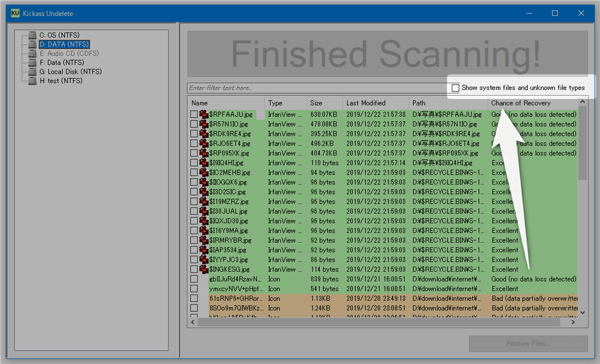This screenshot has height=364, width=600.
Task: Click the size value 630.07KB
Action: pyautogui.click(x=324, y=114)
